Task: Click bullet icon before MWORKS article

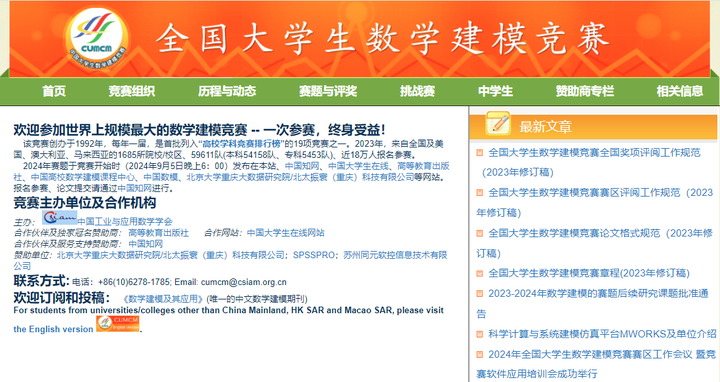Action: click(480, 334)
